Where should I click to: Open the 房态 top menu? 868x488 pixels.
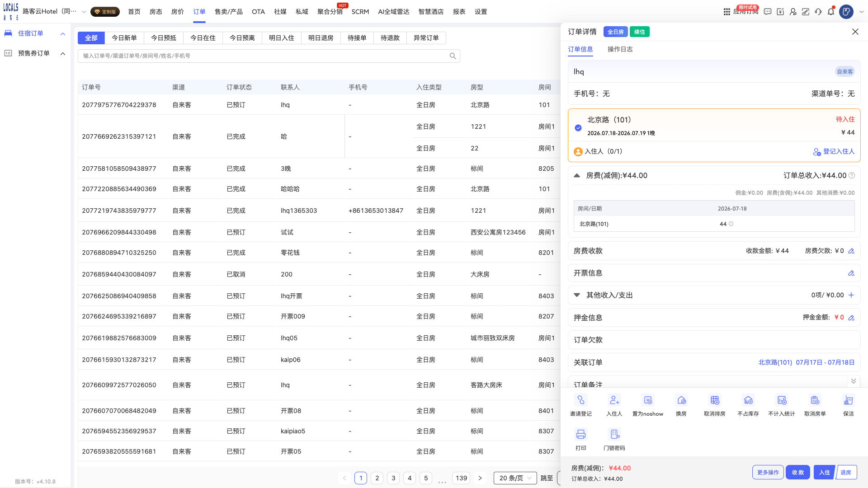point(156,12)
